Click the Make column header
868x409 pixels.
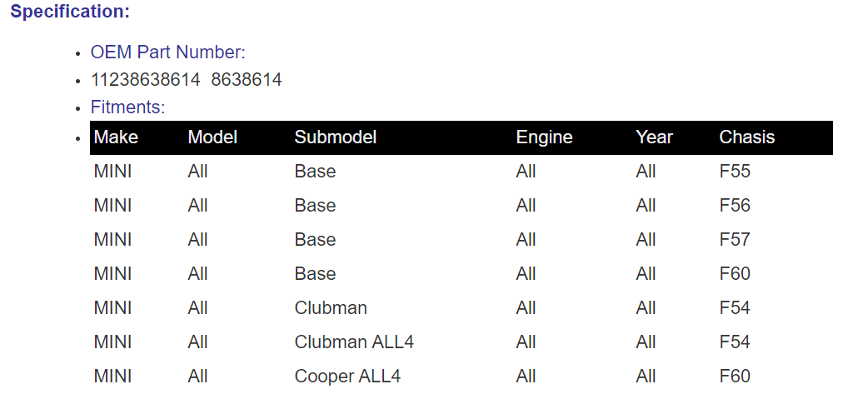pyautogui.click(x=116, y=137)
